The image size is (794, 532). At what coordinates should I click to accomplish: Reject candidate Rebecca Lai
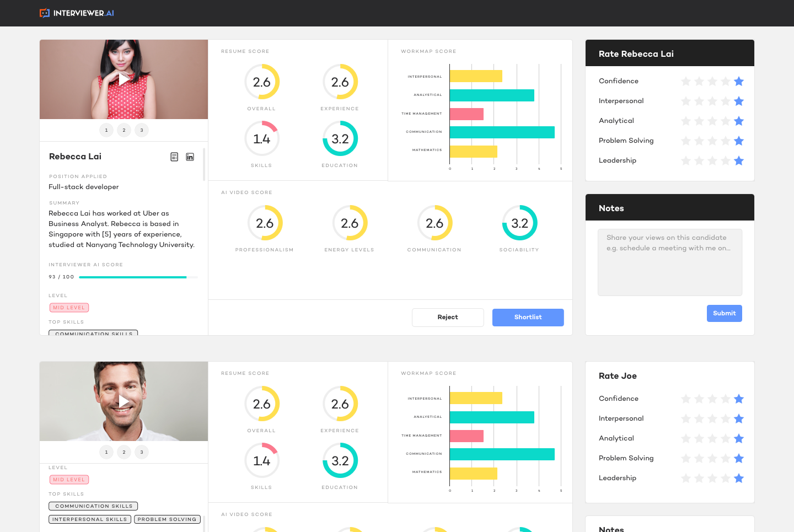click(448, 318)
